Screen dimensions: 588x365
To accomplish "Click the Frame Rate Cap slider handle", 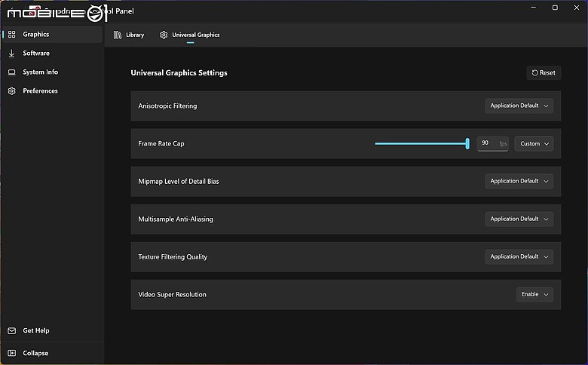I will click(467, 143).
